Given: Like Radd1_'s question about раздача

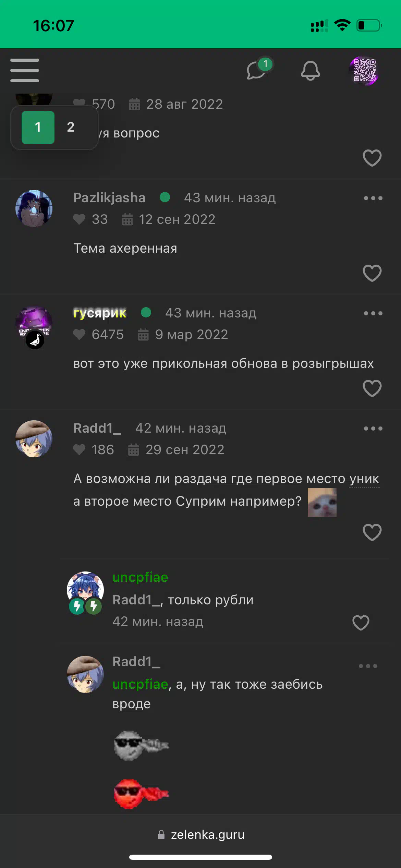Looking at the screenshot, I should [372, 532].
